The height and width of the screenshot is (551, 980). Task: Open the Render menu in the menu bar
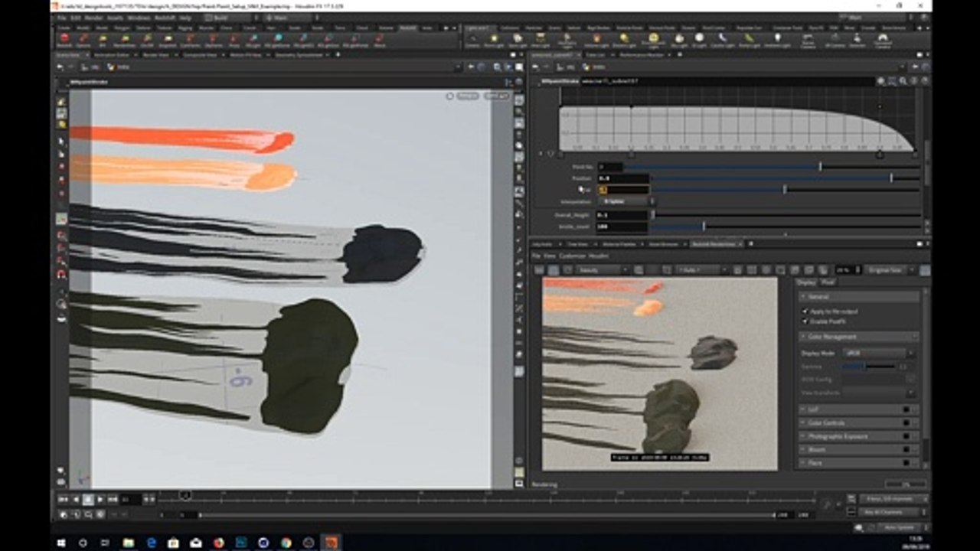pyautogui.click(x=93, y=17)
